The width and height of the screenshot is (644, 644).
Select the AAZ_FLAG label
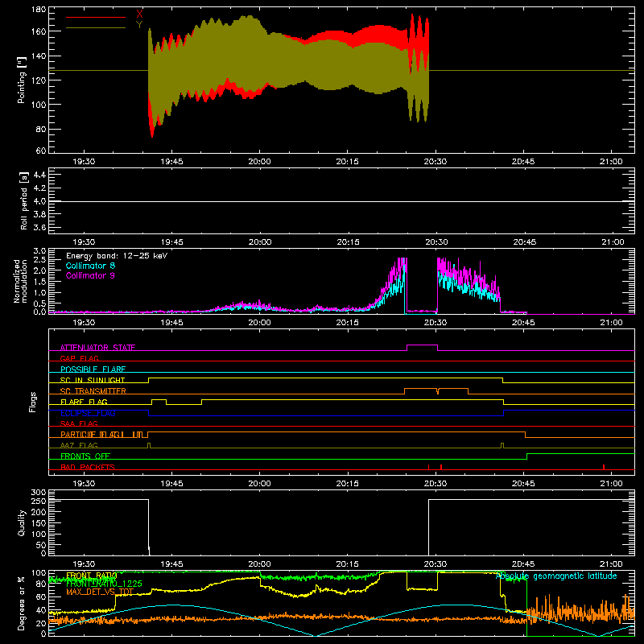[79, 445]
